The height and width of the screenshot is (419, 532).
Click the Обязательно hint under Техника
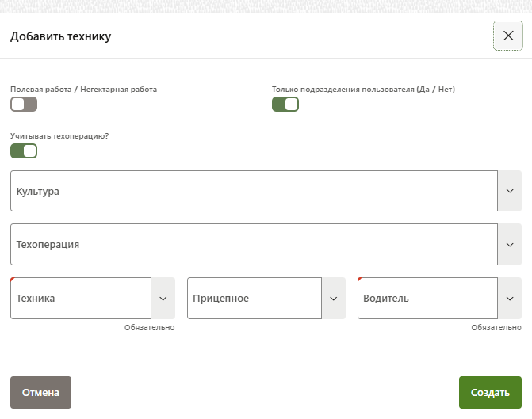point(149,327)
